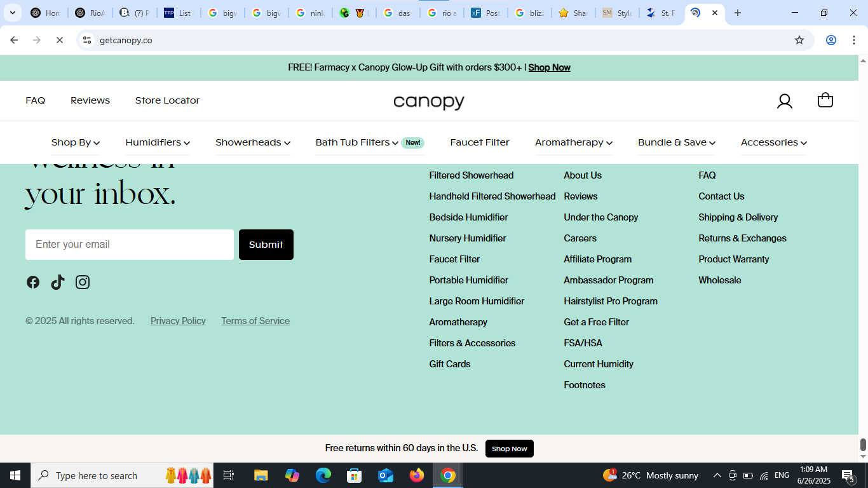Open Get a Free Filter link

click(597, 322)
